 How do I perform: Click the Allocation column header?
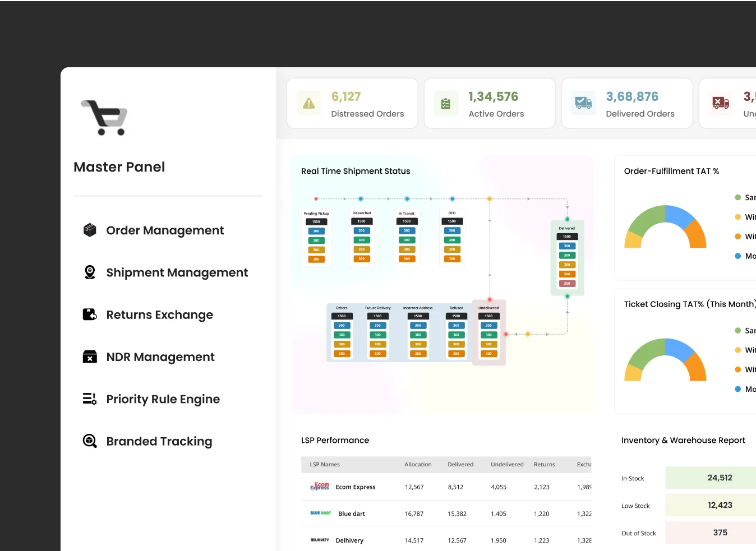coord(418,464)
